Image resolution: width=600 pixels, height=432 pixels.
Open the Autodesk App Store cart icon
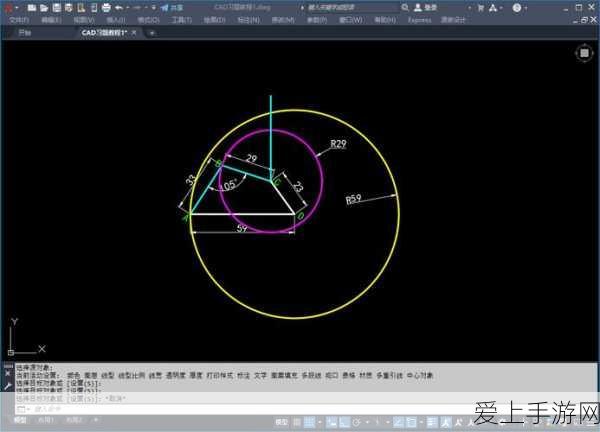pos(481,8)
